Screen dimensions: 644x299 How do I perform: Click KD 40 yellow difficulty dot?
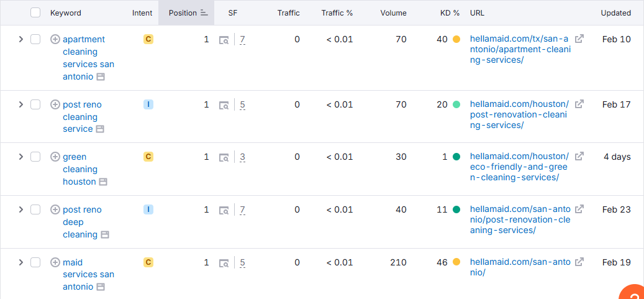456,40
